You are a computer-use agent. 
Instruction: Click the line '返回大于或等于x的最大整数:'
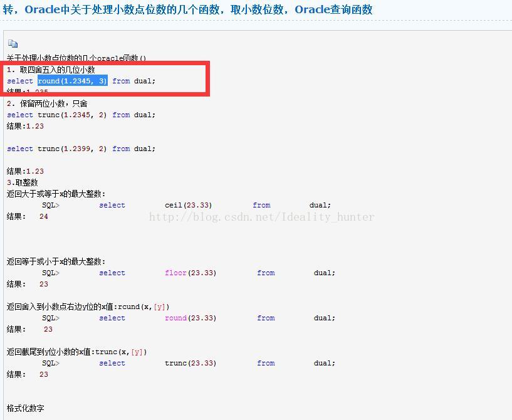(56, 194)
